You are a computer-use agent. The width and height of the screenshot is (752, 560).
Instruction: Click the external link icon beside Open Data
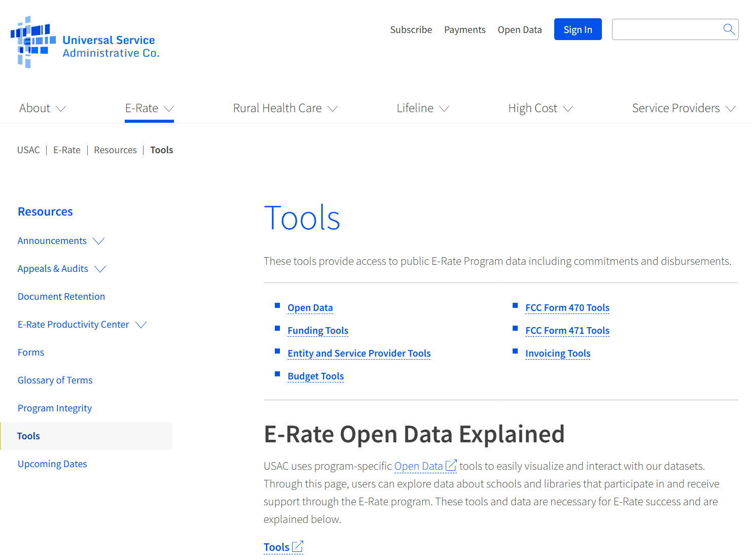[451, 466]
